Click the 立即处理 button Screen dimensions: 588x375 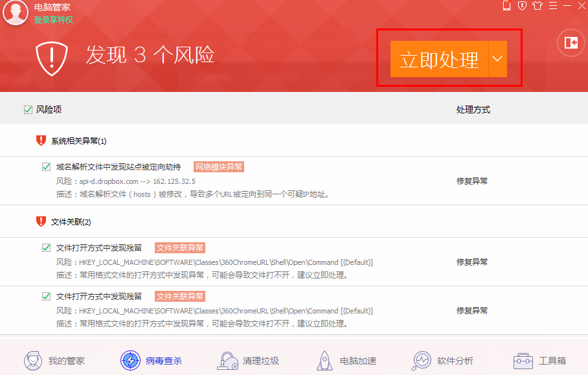[x=439, y=59]
